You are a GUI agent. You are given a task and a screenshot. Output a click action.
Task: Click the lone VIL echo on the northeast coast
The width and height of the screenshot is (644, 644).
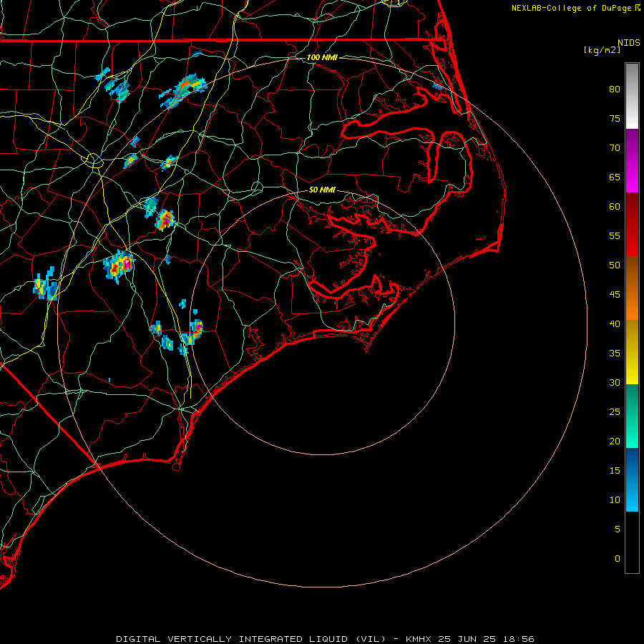(437, 87)
